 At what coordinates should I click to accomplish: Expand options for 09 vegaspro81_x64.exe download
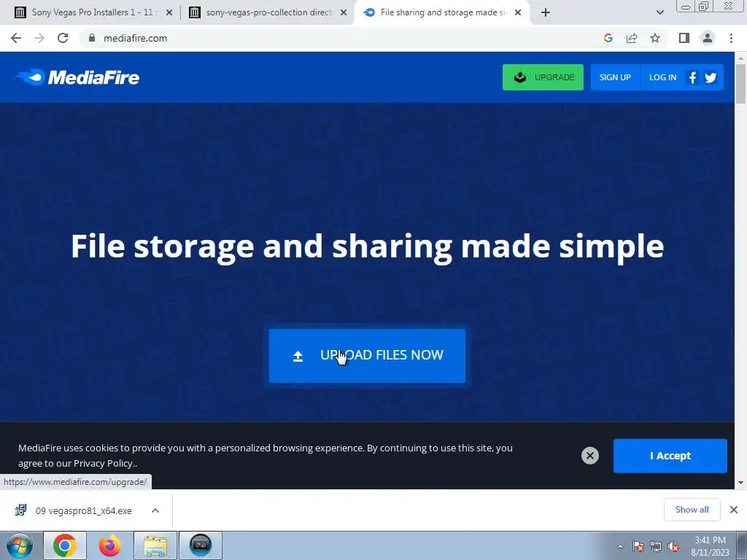(x=155, y=510)
